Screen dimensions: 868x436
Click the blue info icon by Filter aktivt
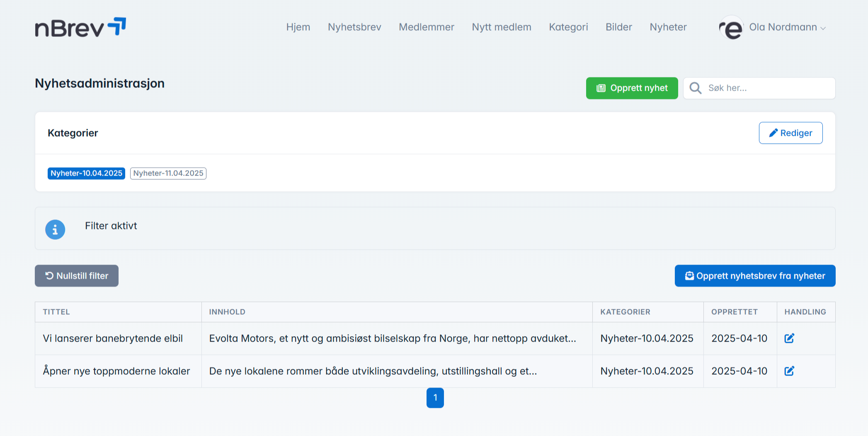click(55, 229)
